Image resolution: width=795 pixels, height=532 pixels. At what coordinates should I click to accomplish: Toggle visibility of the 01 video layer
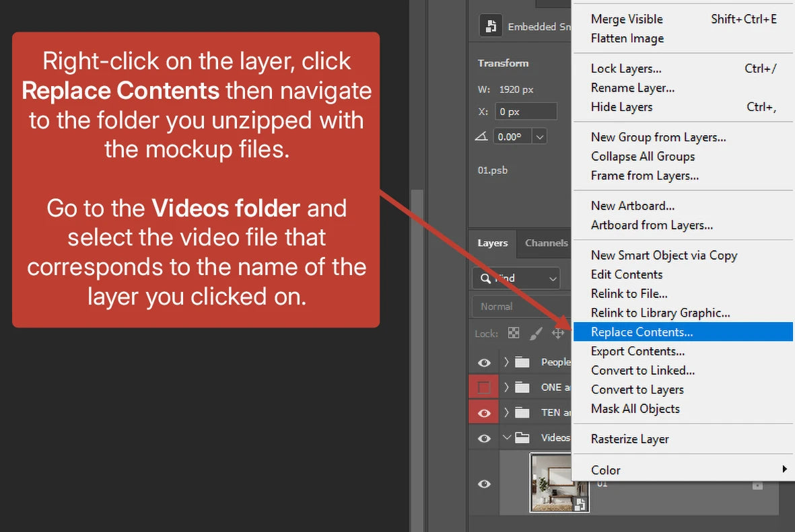[484, 484]
